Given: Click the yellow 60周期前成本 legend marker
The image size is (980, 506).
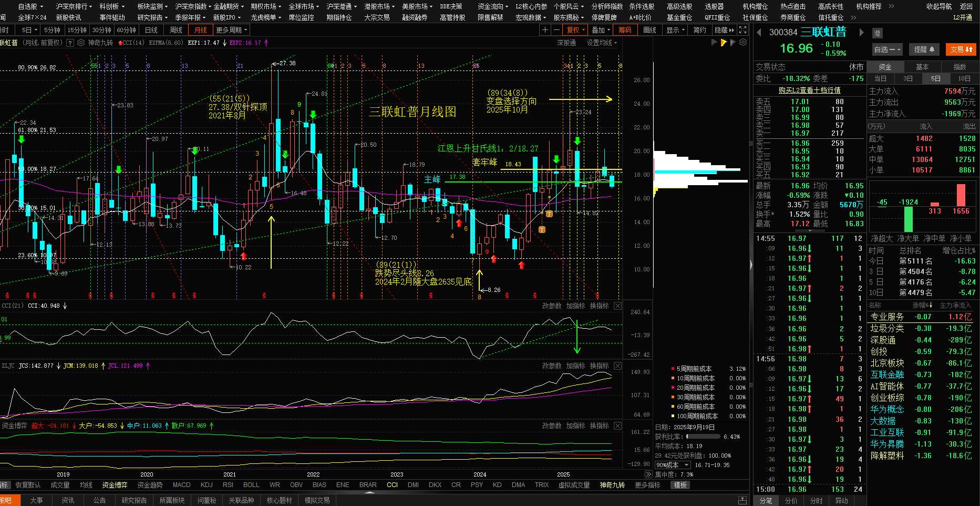Looking at the screenshot, I should 673,407.
